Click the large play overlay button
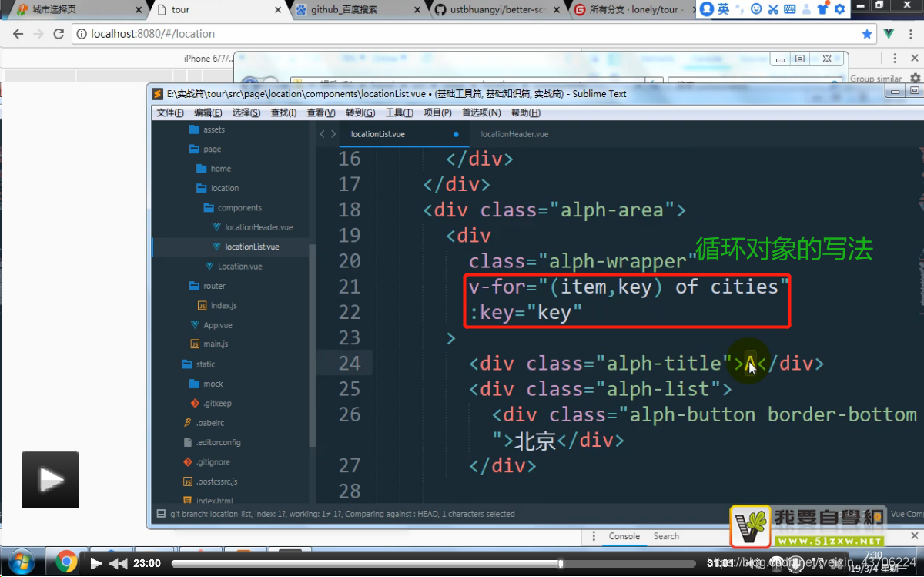The image size is (924, 577). tap(50, 480)
